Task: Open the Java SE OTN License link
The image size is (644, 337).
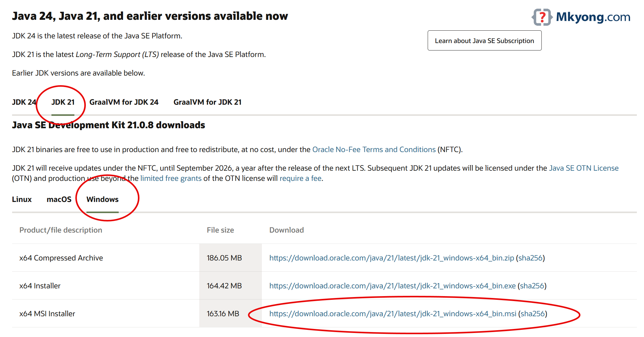Action: 584,168
